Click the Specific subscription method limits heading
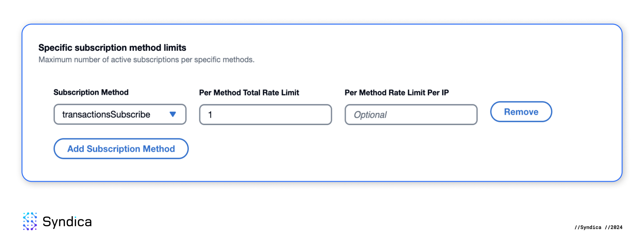The height and width of the screenshot is (247, 644). point(112,48)
